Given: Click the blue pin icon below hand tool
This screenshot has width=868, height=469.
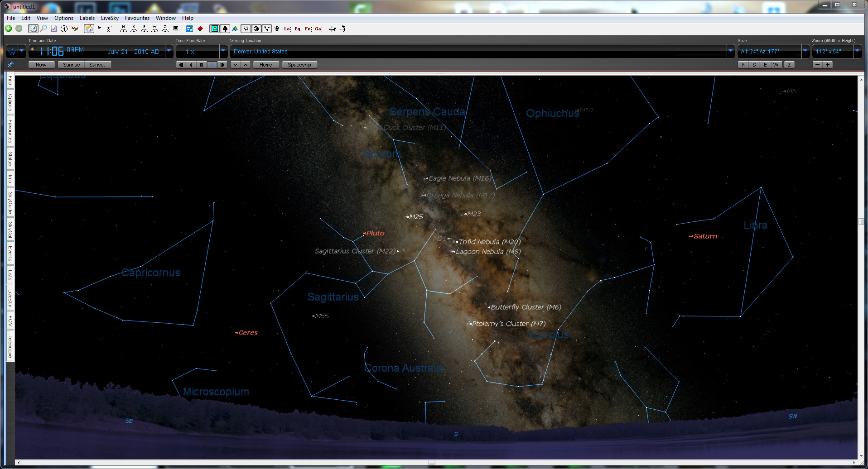Looking at the screenshot, I should [x=10, y=65].
